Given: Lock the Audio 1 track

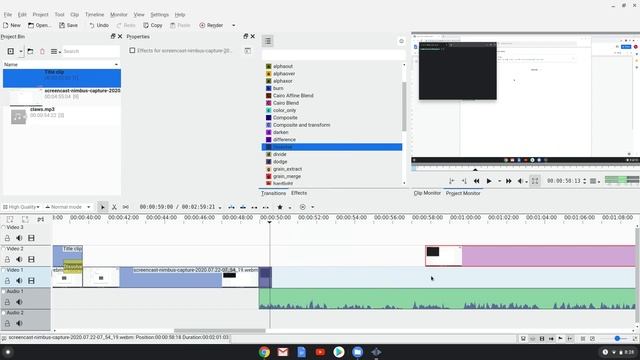Looking at the screenshot, I should pos(7,302).
